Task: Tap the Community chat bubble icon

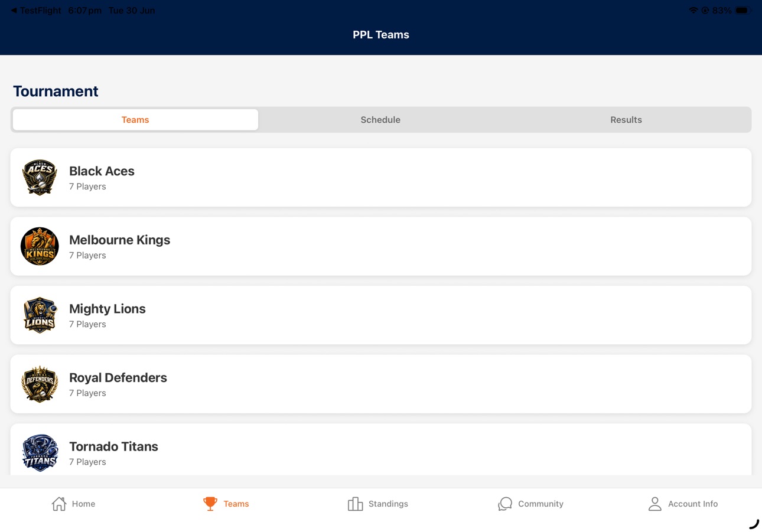Action: coord(505,504)
